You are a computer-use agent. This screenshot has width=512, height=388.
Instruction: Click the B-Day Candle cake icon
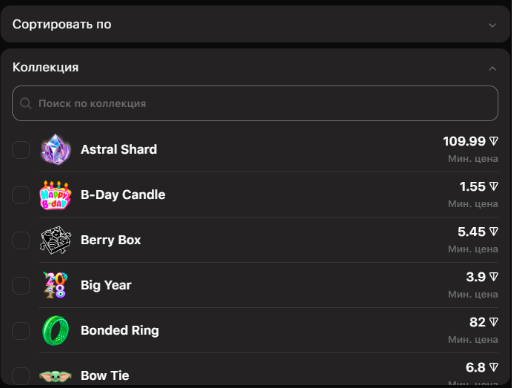pyautogui.click(x=55, y=195)
